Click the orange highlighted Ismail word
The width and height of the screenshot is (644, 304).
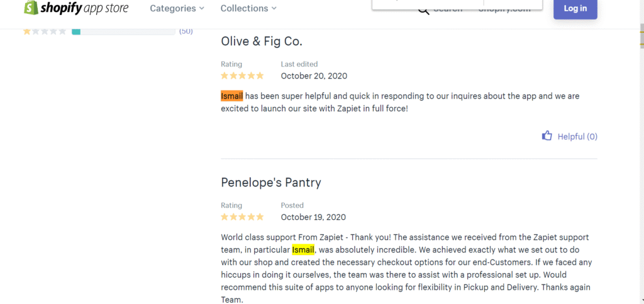coord(231,96)
